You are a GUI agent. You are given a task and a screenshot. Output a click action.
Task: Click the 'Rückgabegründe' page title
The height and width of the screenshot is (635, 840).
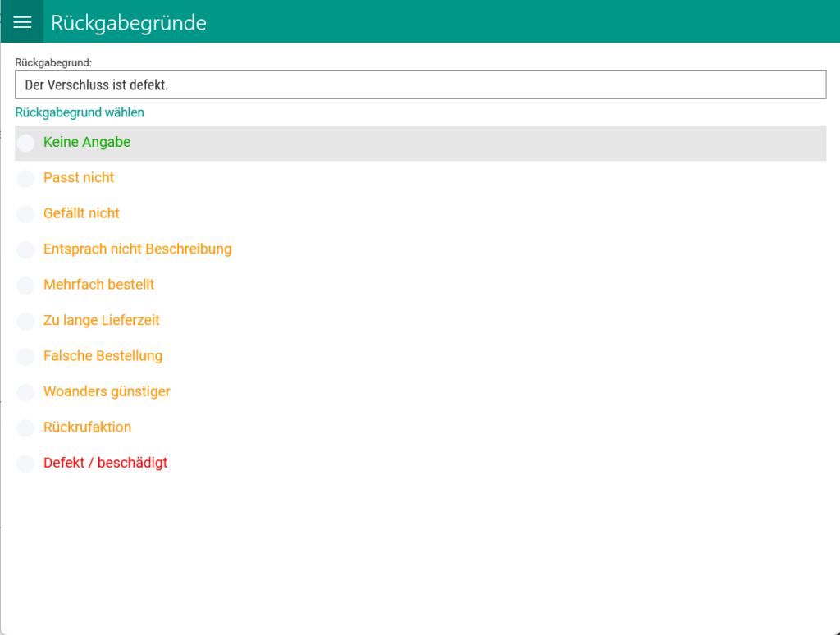point(129,23)
